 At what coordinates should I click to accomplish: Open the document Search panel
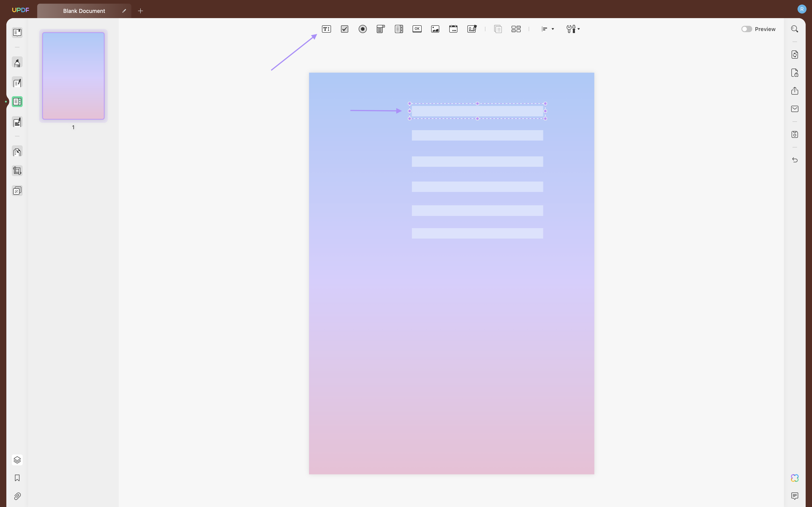[x=795, y=29]
